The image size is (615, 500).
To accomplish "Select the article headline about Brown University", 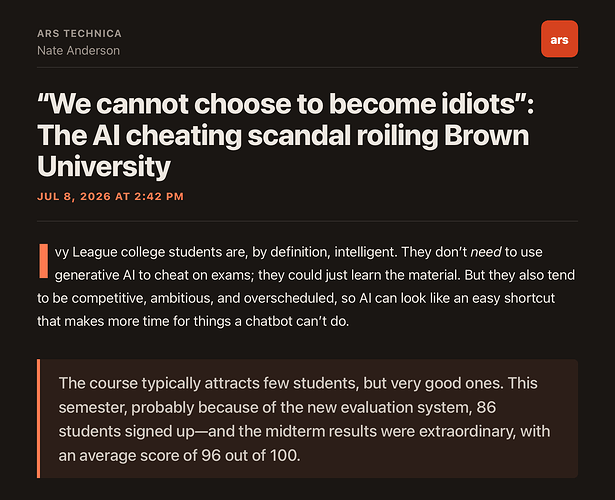I will 286,135.
